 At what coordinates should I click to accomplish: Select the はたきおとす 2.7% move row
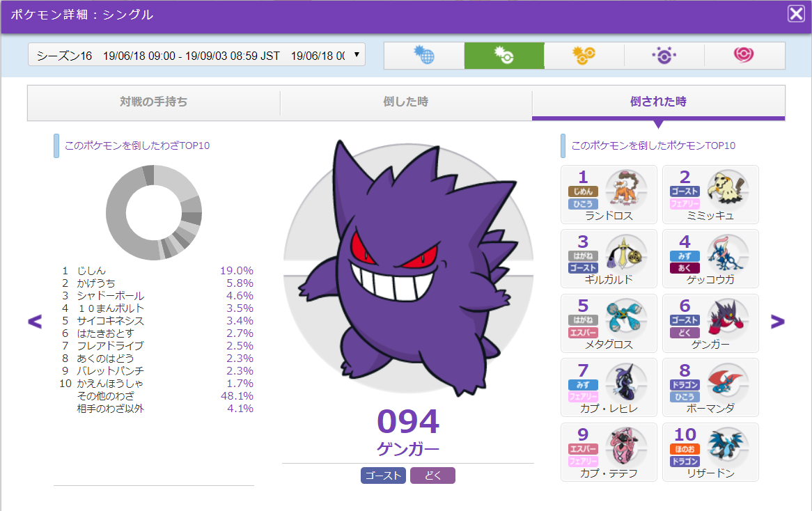point(157,333)
